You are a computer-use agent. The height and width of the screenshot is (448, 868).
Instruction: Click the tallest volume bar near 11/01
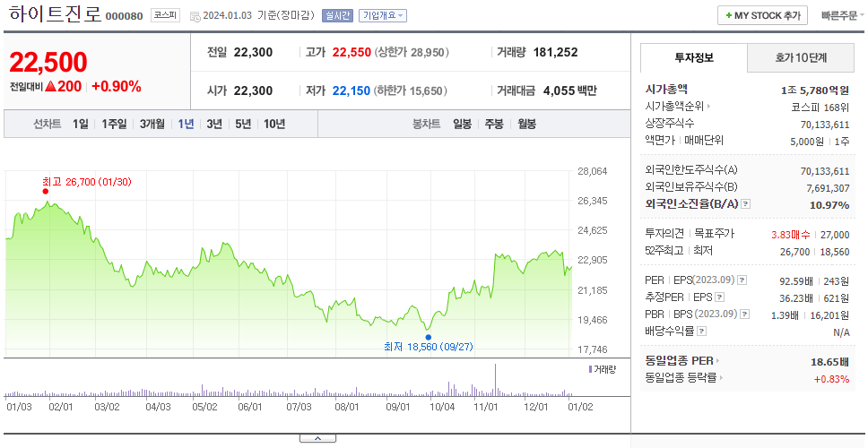tap(496, 380)
